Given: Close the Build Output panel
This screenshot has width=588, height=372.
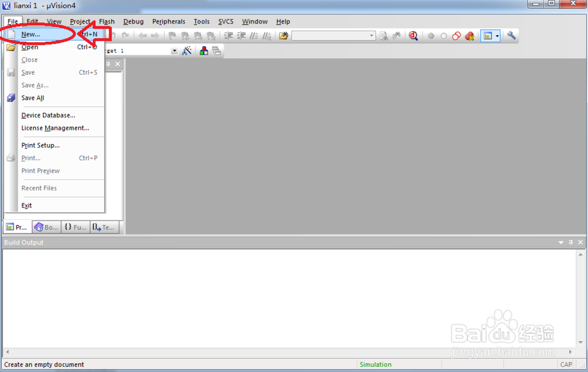Looking at the screenshot, I should pyautogui.click(x=580, y=242).
